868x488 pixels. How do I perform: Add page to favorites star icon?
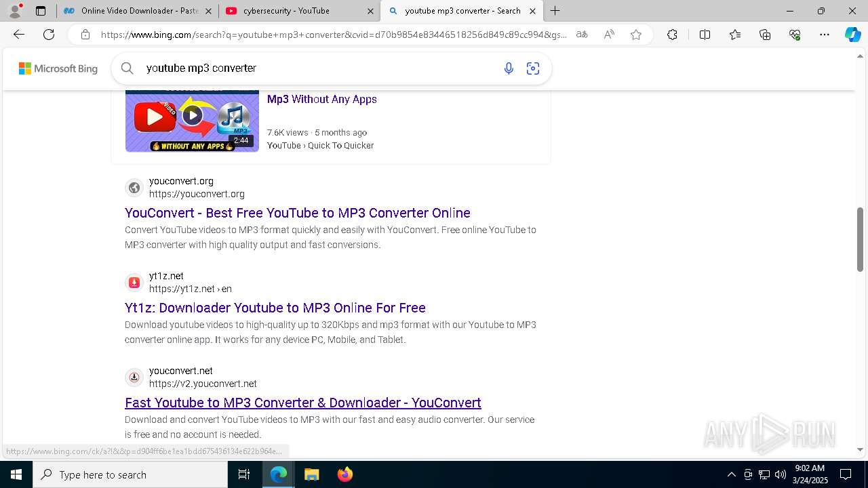click(x=636, y=35)
